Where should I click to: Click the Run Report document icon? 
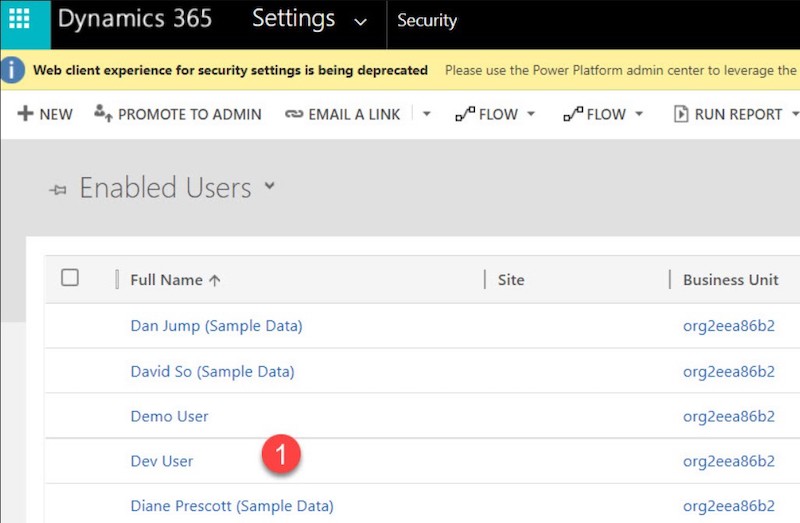[681, 114]
